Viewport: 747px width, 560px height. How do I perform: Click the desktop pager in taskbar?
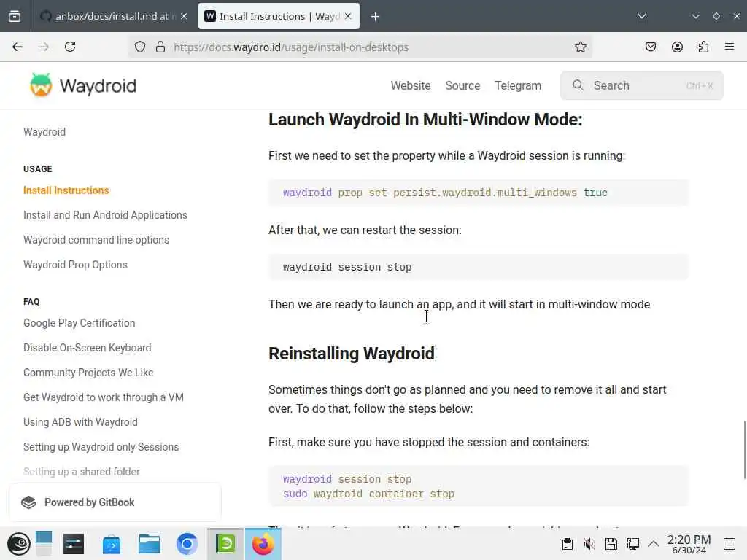click(x=43, y=544)
